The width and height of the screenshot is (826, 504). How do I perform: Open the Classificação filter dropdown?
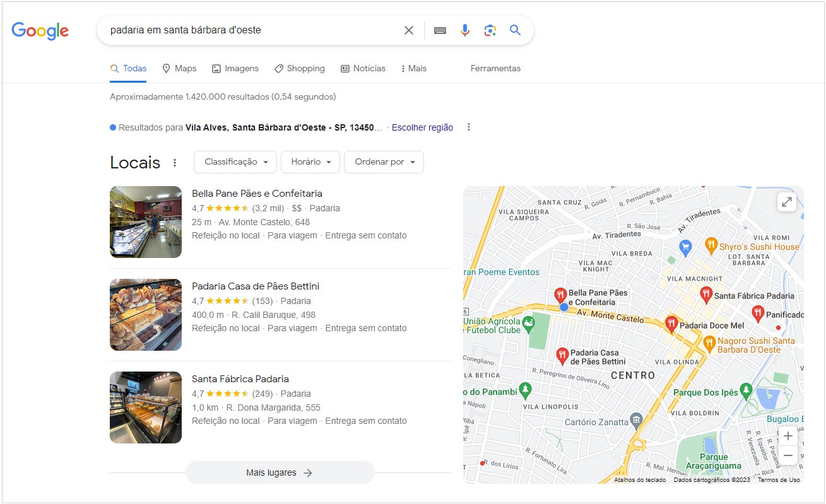[235, 162]
